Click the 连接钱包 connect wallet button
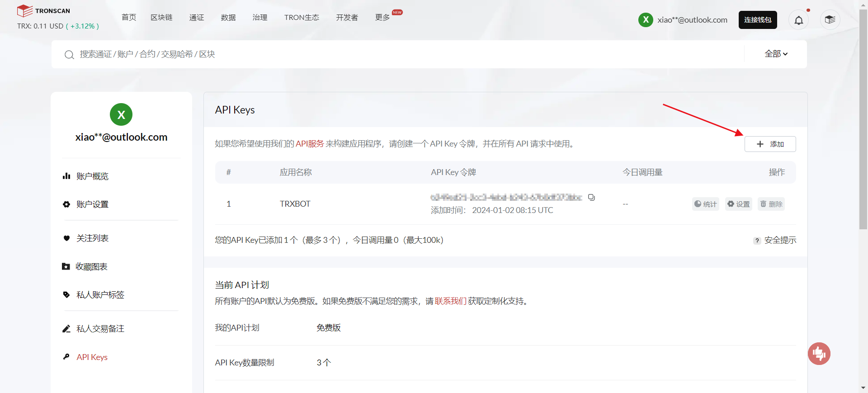This screenshot has height=393, width=868. coord(757,20)
